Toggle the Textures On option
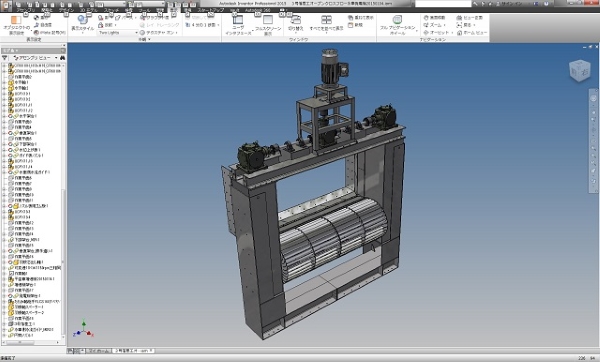The image size is (600, 362). pyautogui.click(x=158, y=33)
